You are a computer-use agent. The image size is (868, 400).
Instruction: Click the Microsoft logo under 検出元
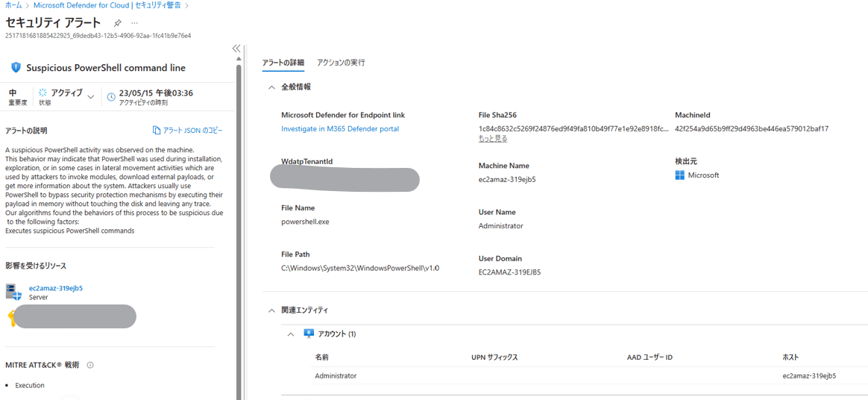click(x=680, y=175)
